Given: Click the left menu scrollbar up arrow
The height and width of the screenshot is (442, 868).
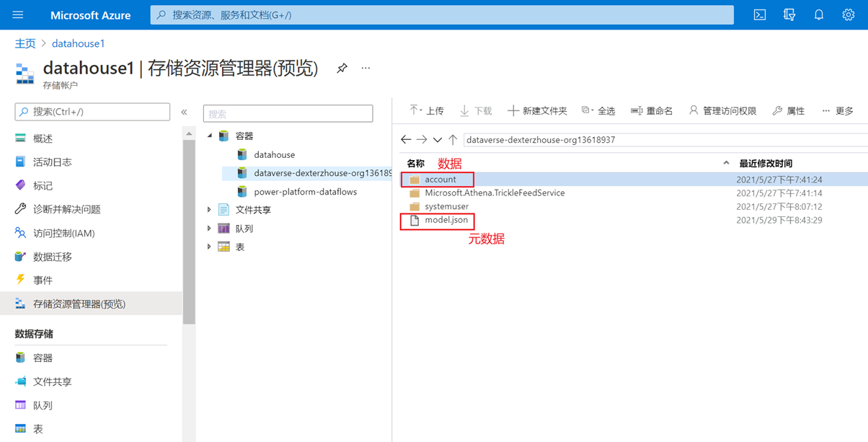Looking at the screenshot, I should 189,133.
